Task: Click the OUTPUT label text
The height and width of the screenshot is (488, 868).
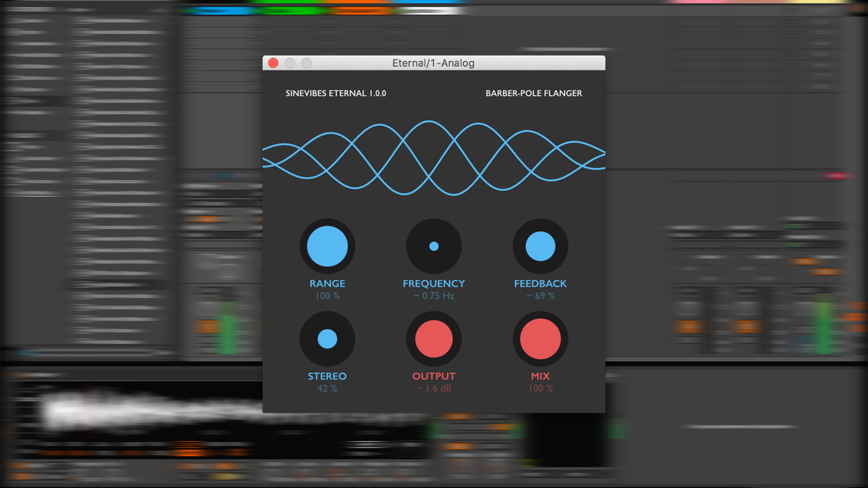Action: 433,376
